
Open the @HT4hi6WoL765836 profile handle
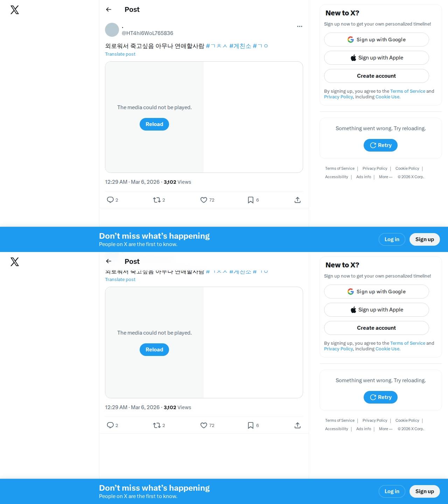coord(147,33)
